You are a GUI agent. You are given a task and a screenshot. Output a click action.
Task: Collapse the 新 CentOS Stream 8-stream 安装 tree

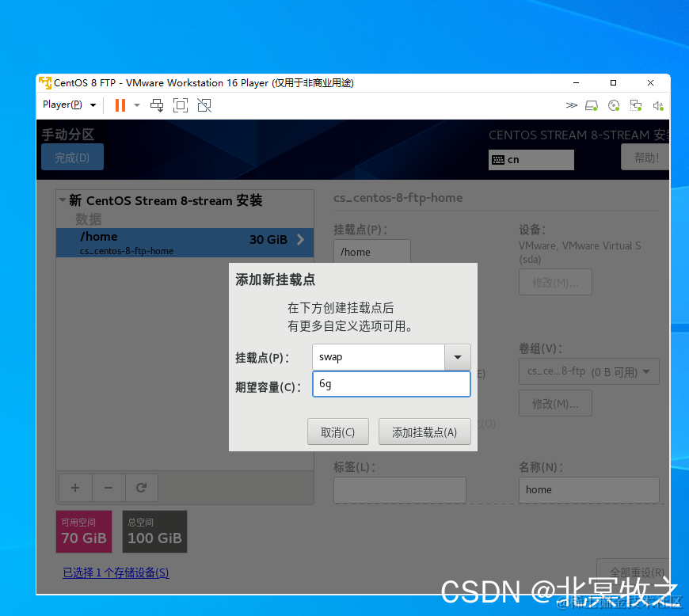point(63,200)
